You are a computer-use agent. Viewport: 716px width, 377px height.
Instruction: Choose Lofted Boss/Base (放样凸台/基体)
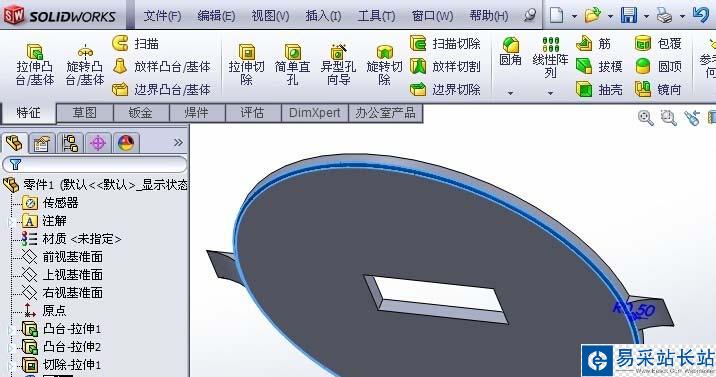tap(162, 67)
